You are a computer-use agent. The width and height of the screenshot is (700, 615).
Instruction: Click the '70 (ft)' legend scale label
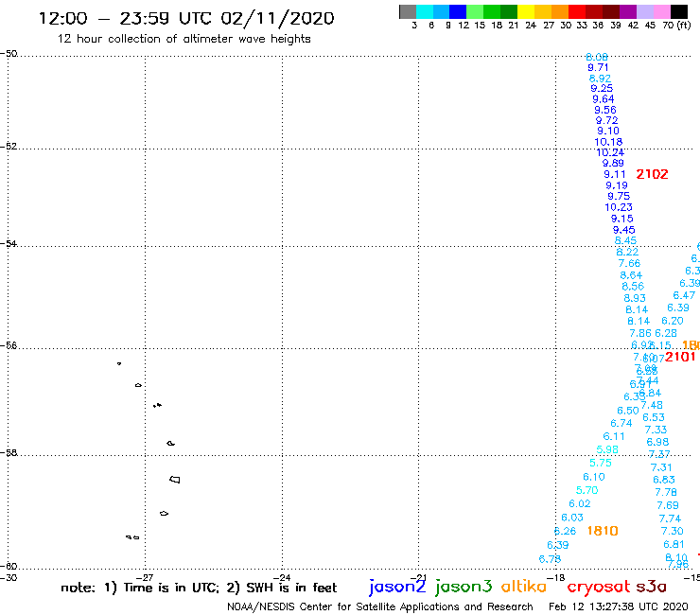point(676,25)
